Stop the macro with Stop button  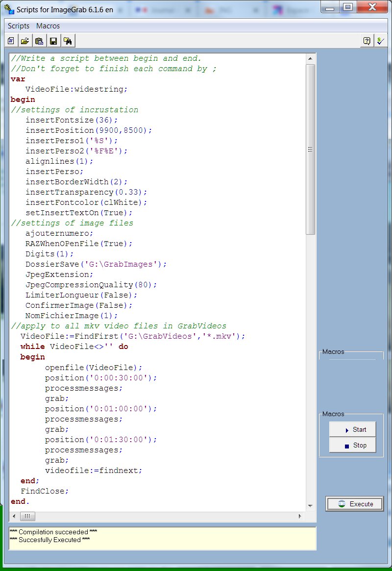pyautogui.click(x=352, y=446)
